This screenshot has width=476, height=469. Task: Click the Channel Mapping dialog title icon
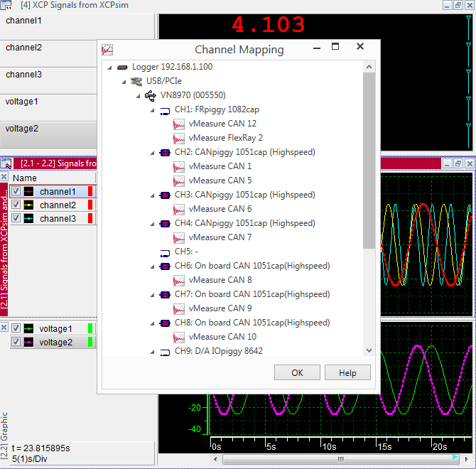click(x=107, y=50)
